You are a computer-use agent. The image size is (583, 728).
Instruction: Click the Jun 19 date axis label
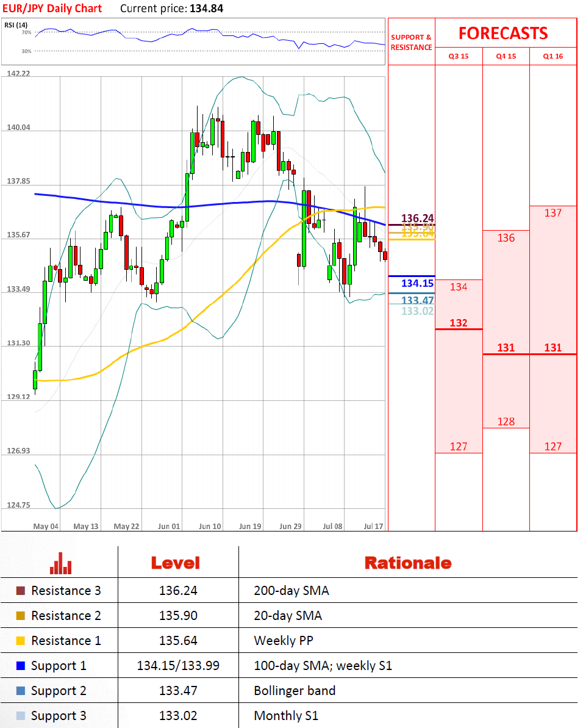[250, 527]
